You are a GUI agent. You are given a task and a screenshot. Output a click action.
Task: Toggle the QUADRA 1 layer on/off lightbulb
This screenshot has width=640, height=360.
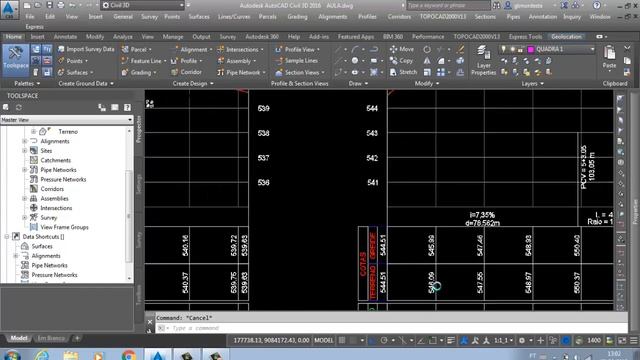[x=504, y=49]
